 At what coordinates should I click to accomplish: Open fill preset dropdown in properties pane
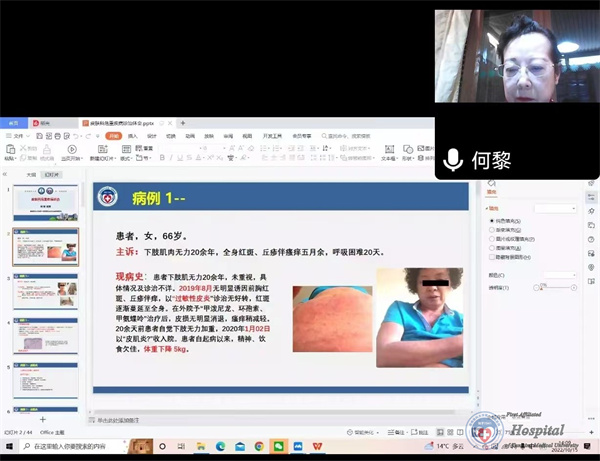(x=555, y=209)
